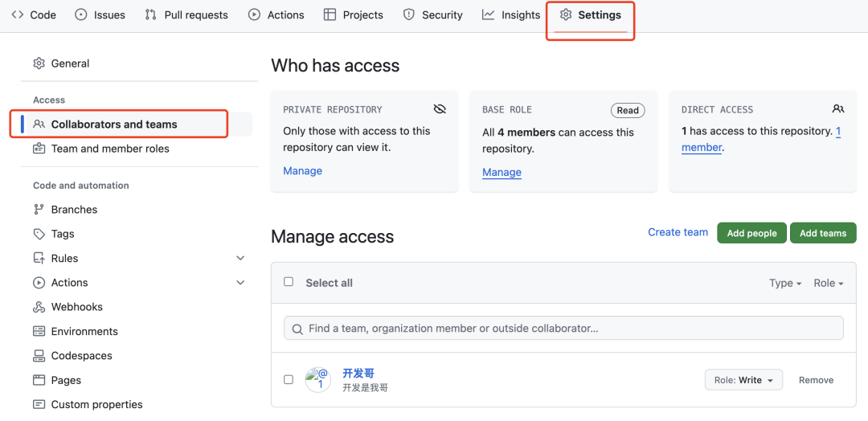Switch to the Code tab

coord(34,15)
